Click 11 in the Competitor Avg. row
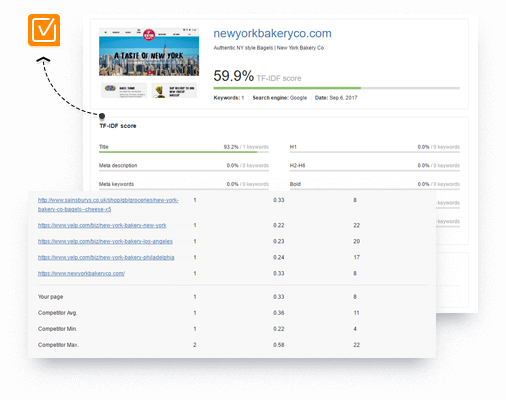This screenshot has width=506, height=400. click(x=357, y=313)
